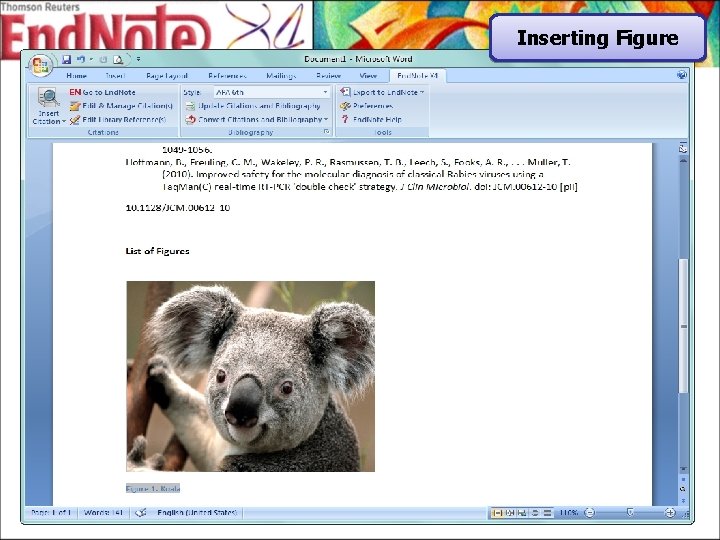Image resolution: width=720 pixels, height=540 pixels.
Task: Select the EndNote X4 tab
Action: pyautogui.click(x=417, y=76)
